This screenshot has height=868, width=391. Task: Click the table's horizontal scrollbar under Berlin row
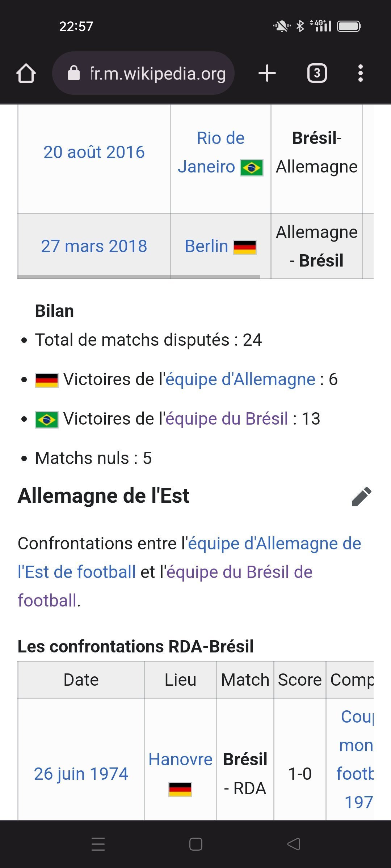click(139, 277)
